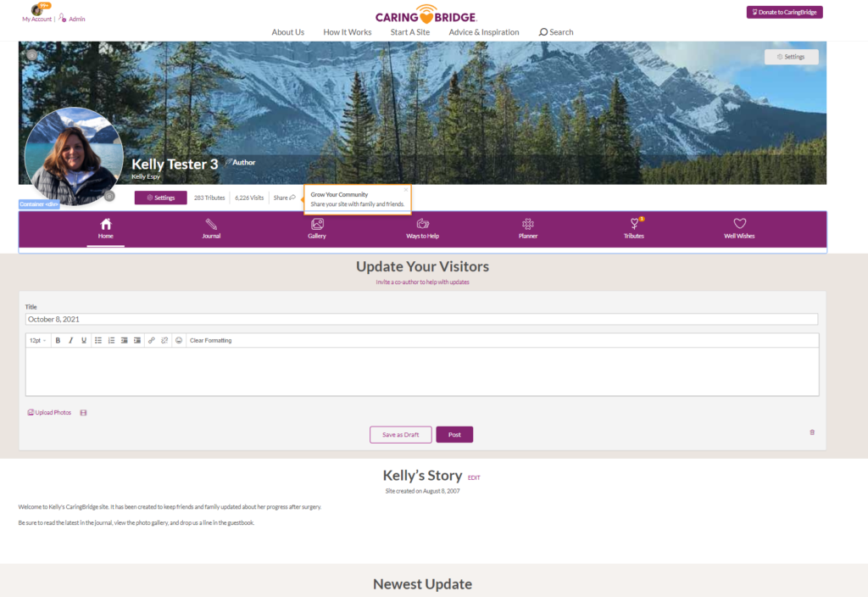Open the Gallery tab

point(317,229)
